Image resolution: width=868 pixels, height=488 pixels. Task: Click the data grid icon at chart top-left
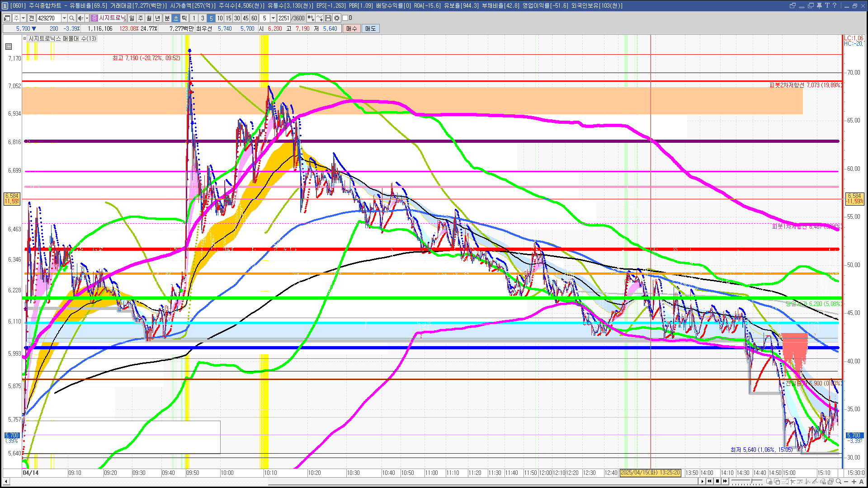tap(9, 47)
